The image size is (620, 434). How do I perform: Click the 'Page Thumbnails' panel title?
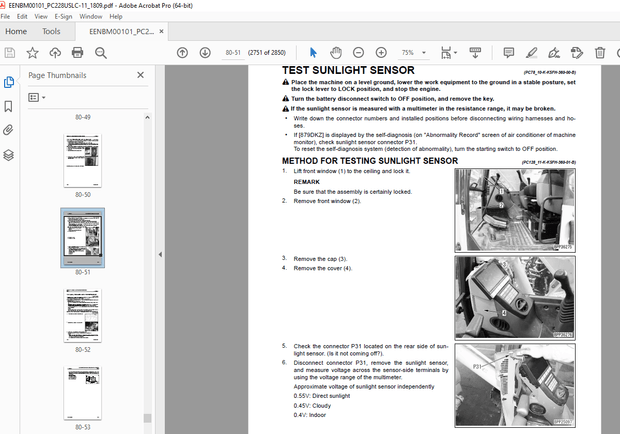pyautogui.click(x=57, y=75)
